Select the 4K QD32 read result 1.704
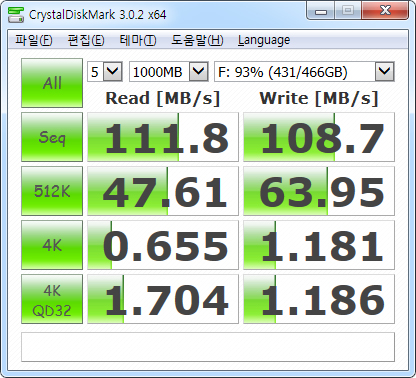 click(x=163, y=299)
